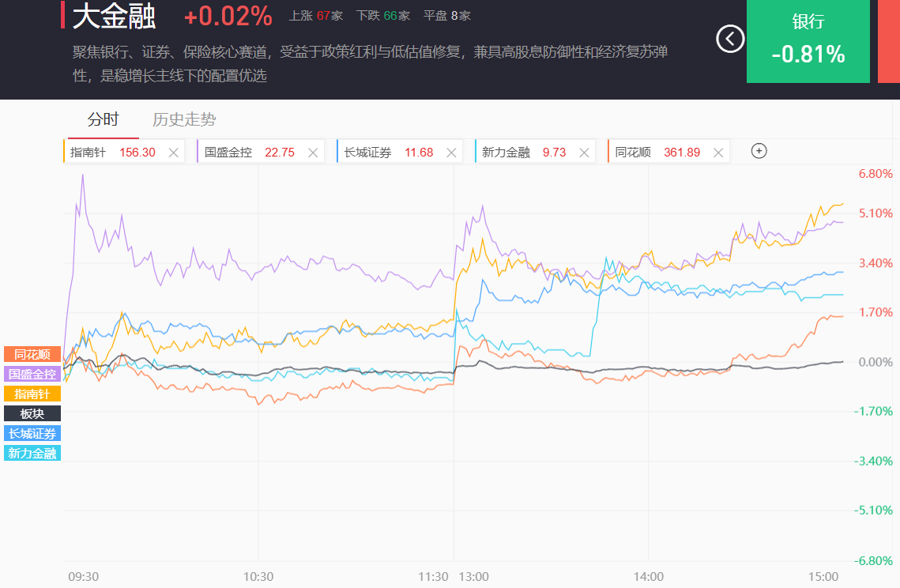900x588 pixels.
Task: Open the 银行 sector card
Action: point(808,40)
